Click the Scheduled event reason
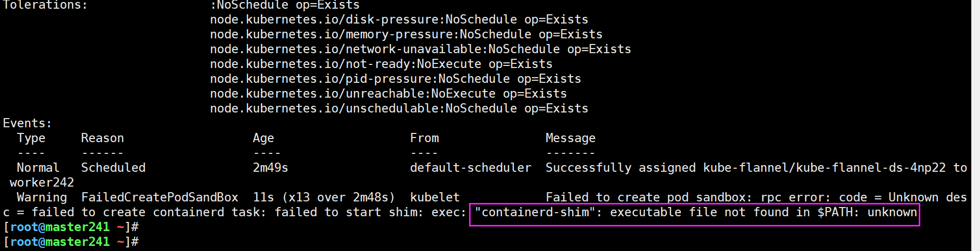The height and width of the screenshot is (251, 980). [113, 168]
